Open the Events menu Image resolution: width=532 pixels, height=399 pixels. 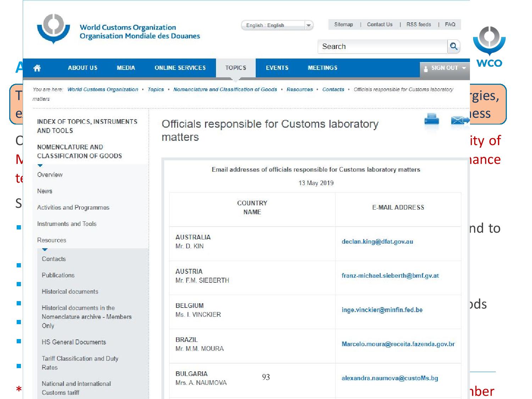[277, 68]
